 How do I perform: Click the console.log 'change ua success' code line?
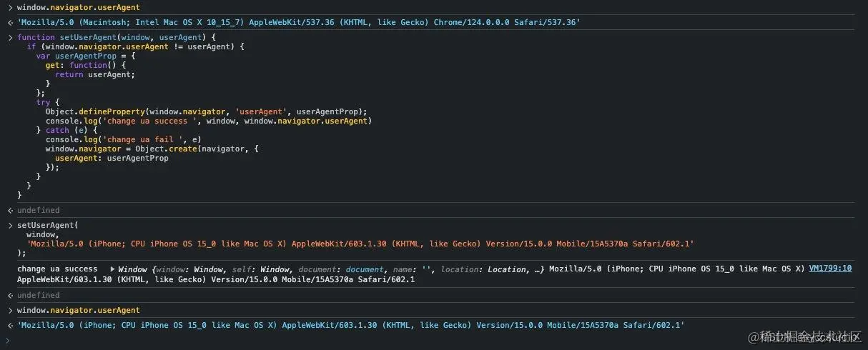point(209,121)
